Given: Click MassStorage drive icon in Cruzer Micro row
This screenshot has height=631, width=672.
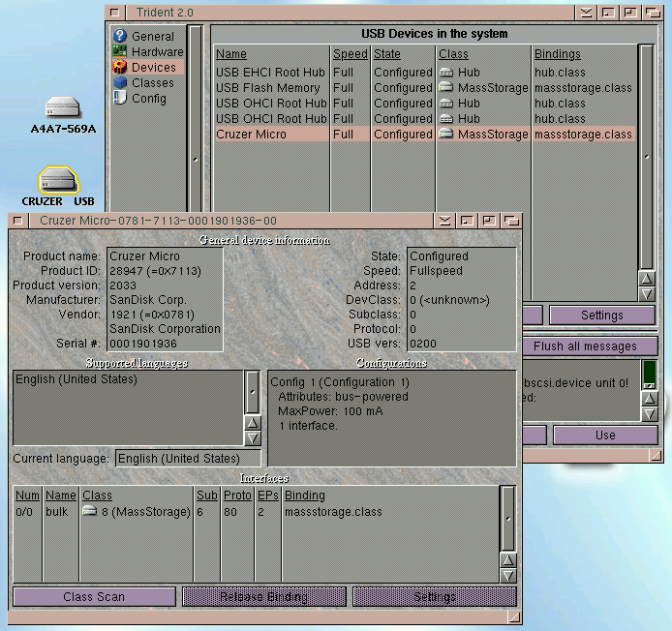Looking at the screenshot, I should (446, 134).
